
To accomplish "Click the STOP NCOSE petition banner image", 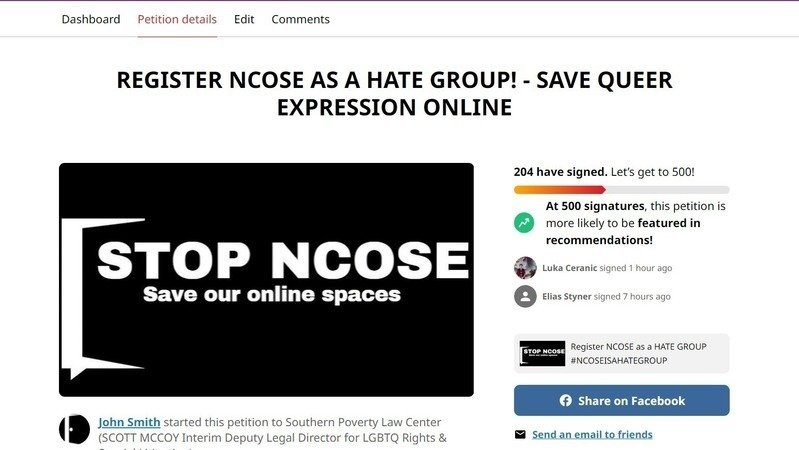I will pyautogui.click(x=266, y=280).
